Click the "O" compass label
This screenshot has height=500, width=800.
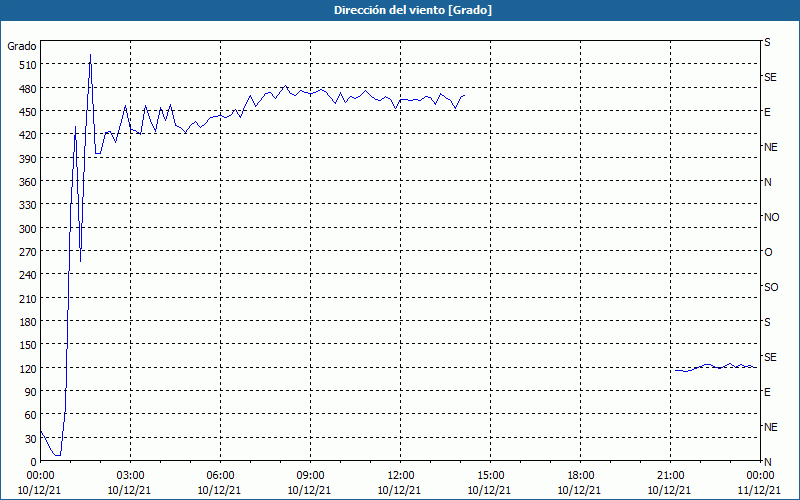click(x=768, y=252)
